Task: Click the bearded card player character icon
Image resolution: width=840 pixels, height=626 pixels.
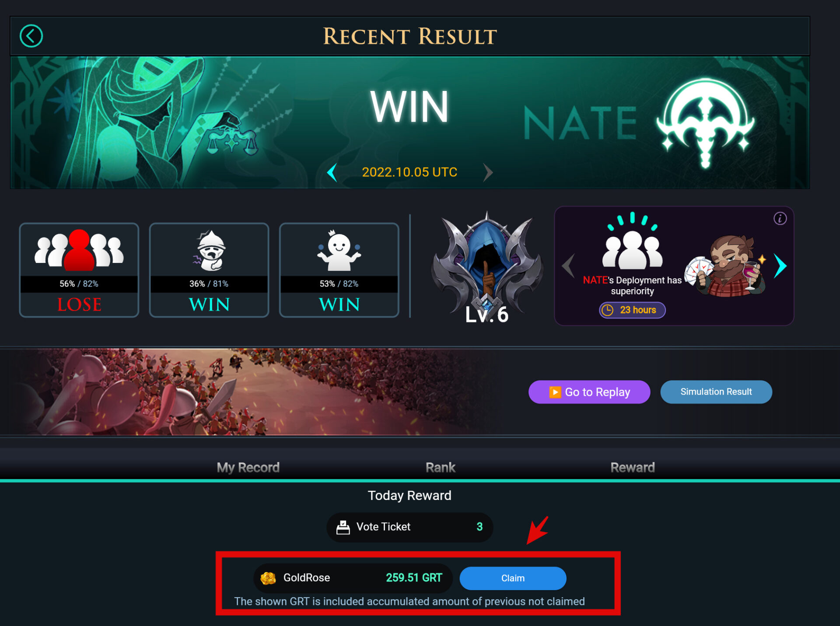Action: [725, 265]
